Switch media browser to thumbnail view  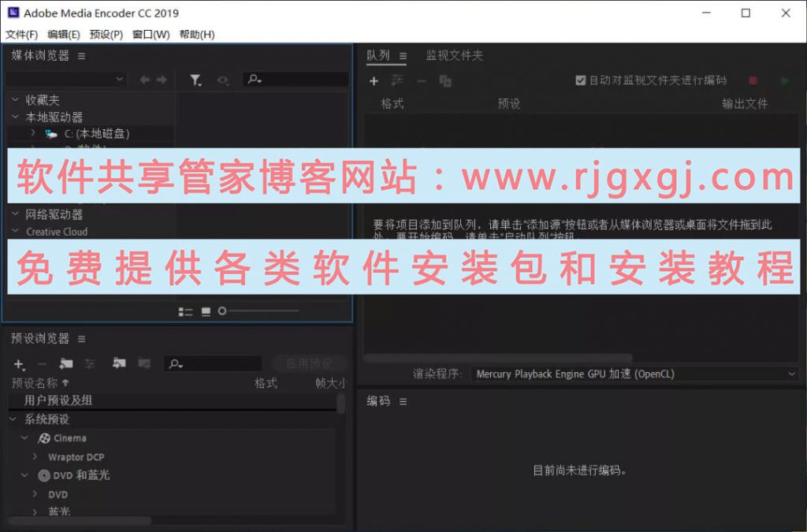click(x=206, y=311)
